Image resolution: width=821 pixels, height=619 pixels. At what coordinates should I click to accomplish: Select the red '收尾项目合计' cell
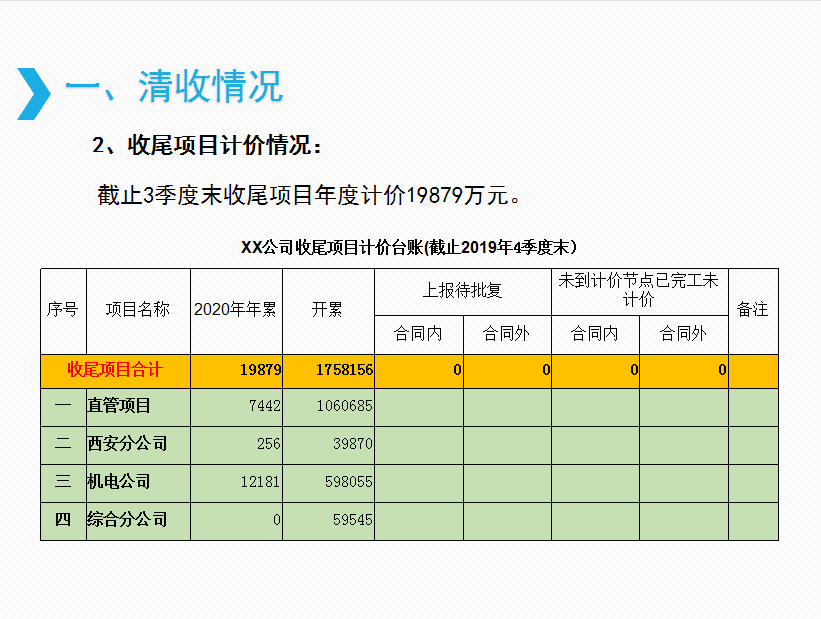pyautogui.click(x=115, y=371)
